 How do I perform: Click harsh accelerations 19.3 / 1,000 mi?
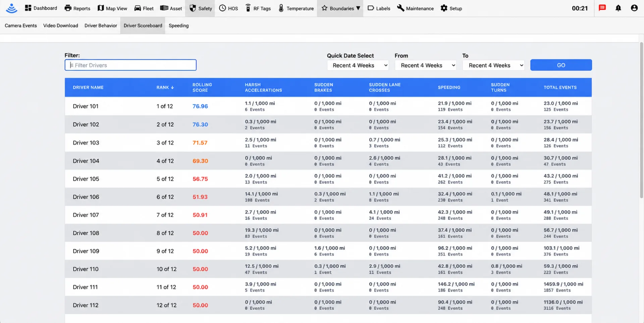coord(262,230)
